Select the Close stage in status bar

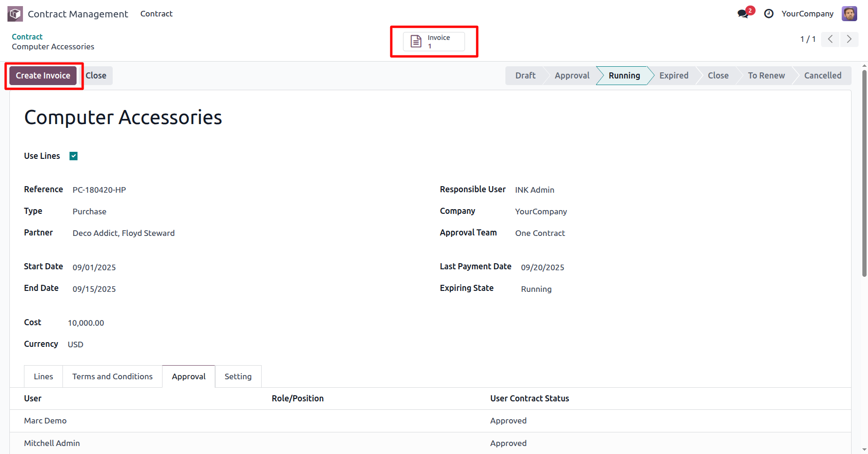pyautogui.click(x=718, y=76)
